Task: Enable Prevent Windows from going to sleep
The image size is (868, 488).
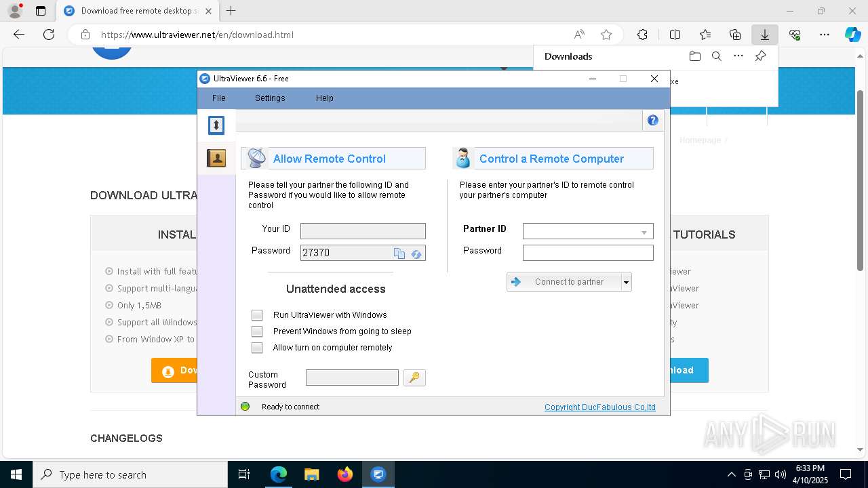Action: click(x=257, y=331)
